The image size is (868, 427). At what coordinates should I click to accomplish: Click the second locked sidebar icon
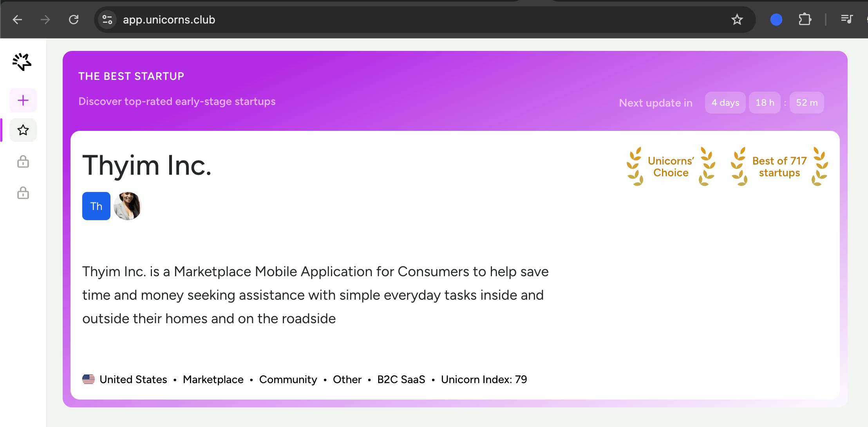point(23,193)
